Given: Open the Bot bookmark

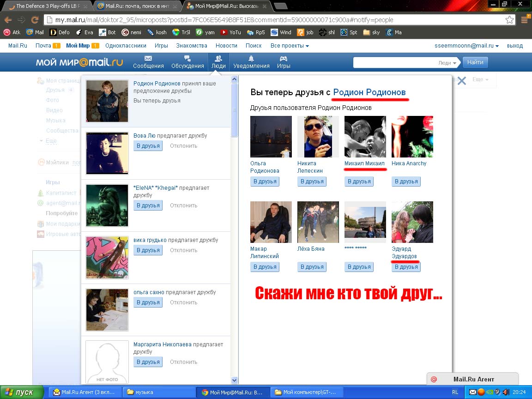Looking at the screenshot, I should point(107,32).
